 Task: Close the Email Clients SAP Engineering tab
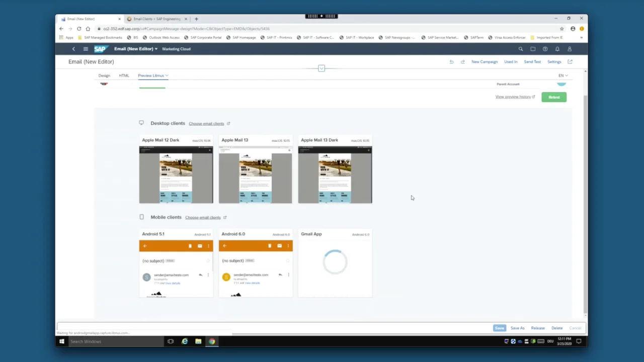point(186,19)
